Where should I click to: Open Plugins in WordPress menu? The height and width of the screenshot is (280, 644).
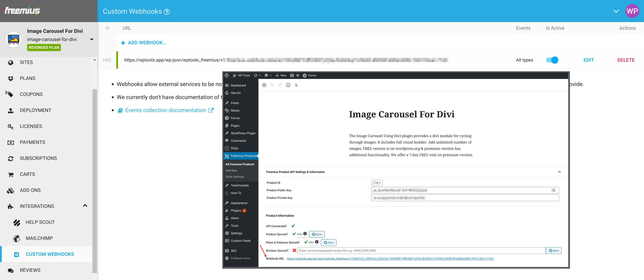point(236,211)
